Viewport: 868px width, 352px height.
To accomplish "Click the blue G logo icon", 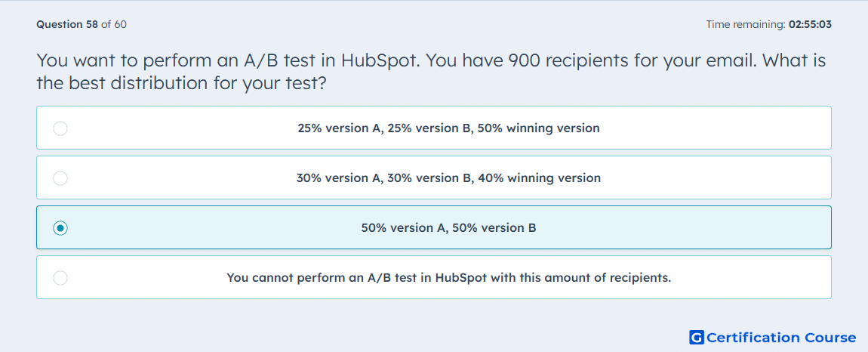I will [697, 337].
